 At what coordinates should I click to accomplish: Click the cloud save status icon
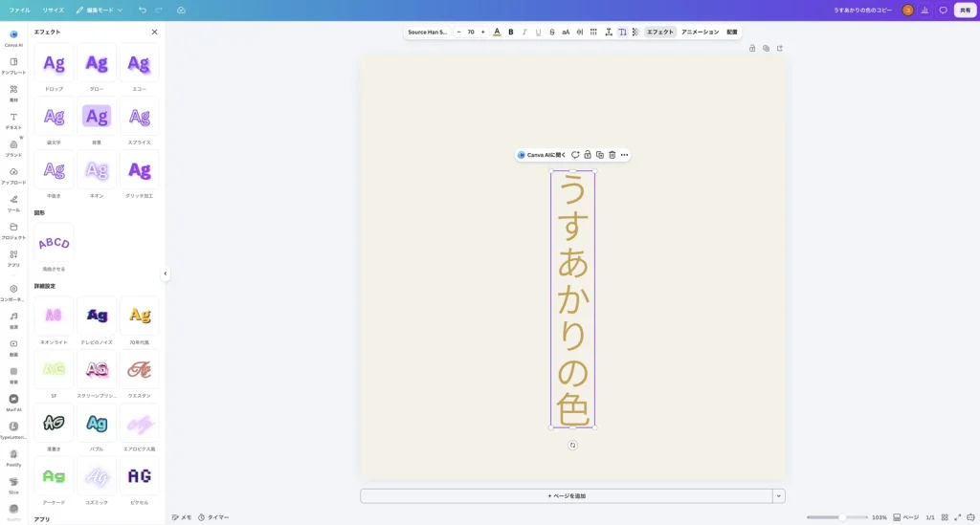point(181,10)
